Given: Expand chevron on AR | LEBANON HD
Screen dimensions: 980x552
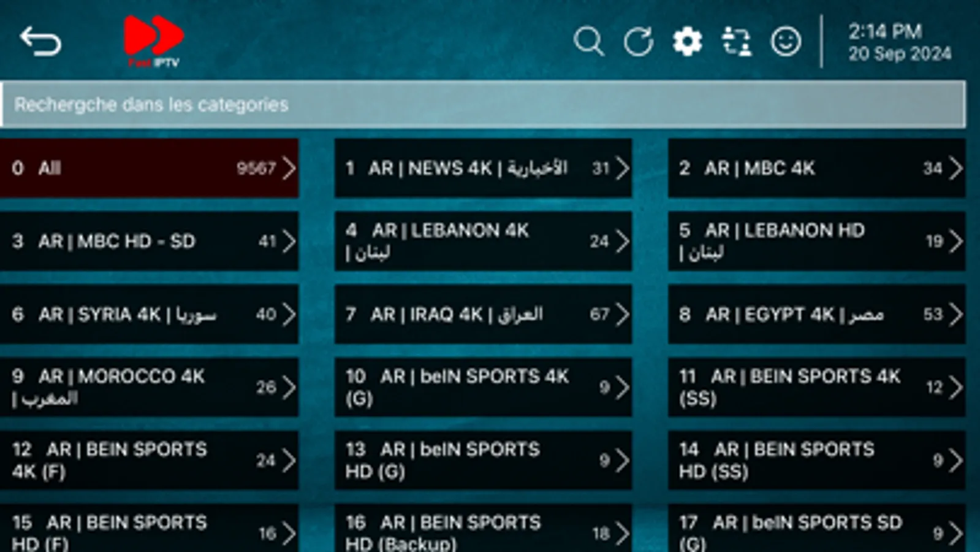Looking at the screenshot, I should (x=956, y=241).
